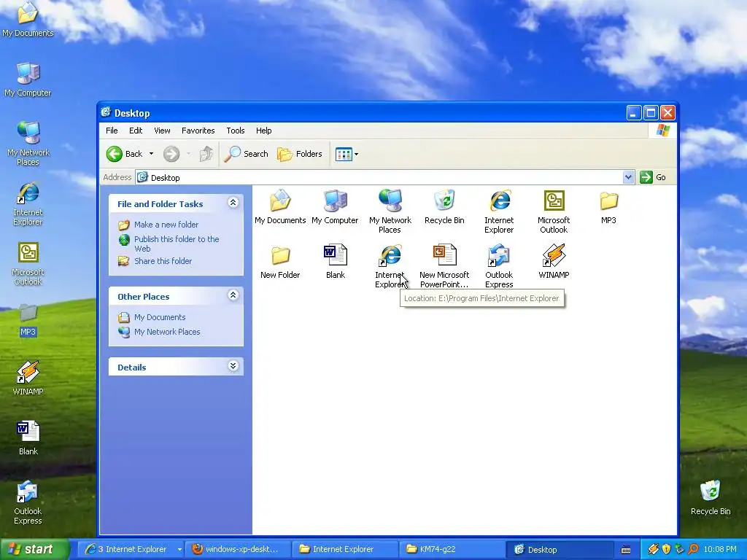The width and height of the screenshot is (747, 560).
Task: Click Search in the toolbar
Action: tap(246, 154)
